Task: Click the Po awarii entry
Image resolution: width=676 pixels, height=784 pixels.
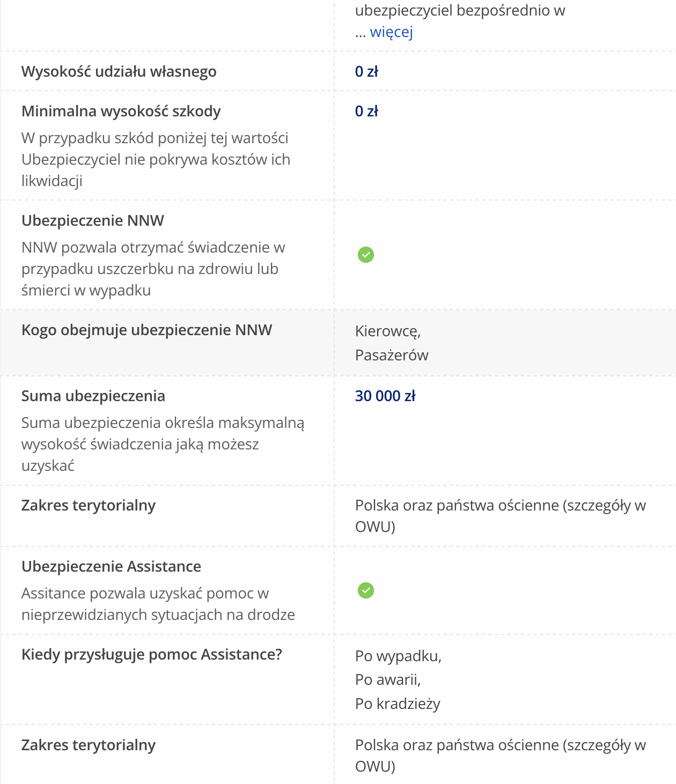Action: click(x=387, y=679)
